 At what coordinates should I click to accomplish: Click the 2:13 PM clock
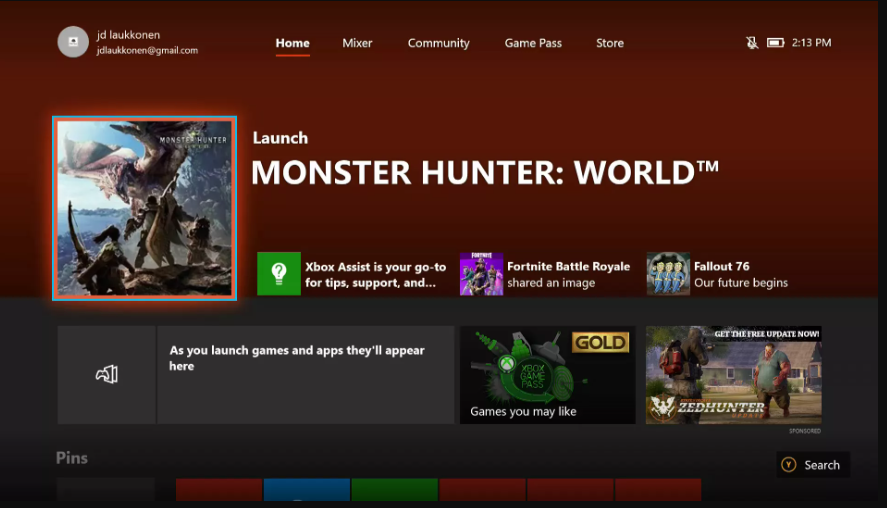(x=811, y=42)
